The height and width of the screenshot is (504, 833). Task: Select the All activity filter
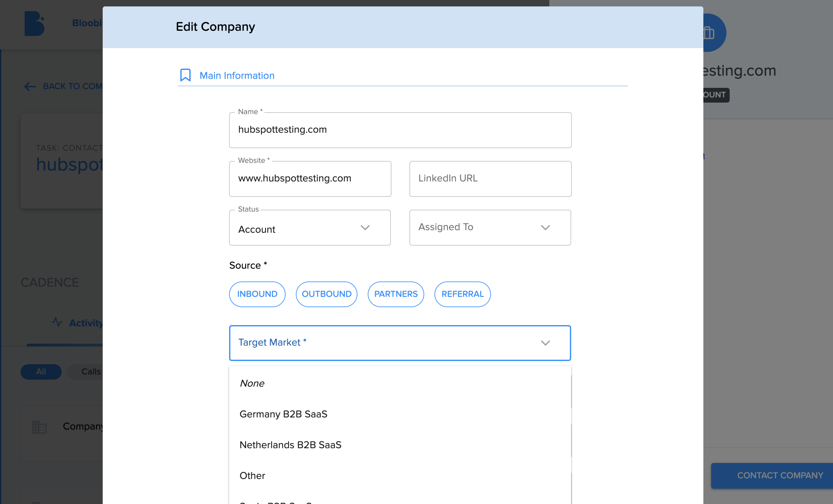(41, 372)
